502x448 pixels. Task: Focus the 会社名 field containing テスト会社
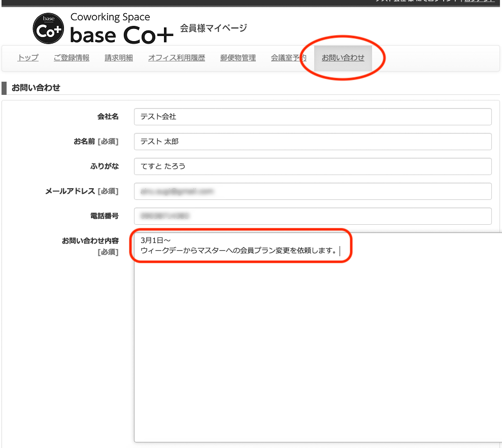click(313, 117)
